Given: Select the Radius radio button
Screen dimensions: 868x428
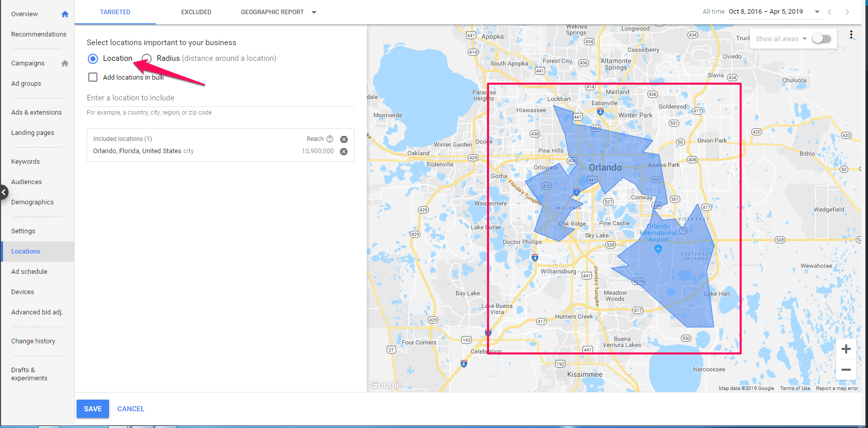Looking at the screenshot, I should point(147,59).
